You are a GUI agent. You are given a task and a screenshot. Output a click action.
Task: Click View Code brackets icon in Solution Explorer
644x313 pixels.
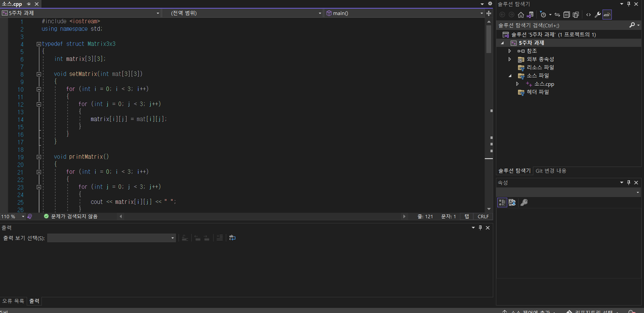pos(588,14)
